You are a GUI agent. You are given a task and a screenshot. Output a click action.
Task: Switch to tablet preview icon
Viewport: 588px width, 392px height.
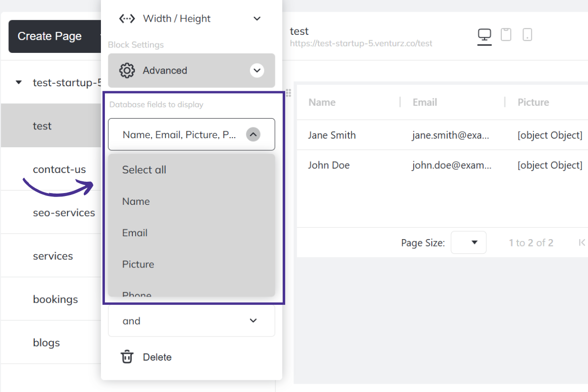(506, 35)
